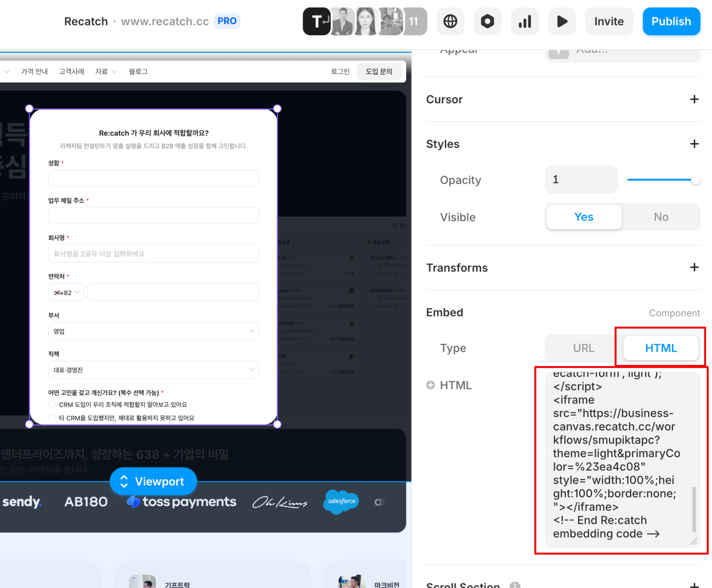Image resolution: width=712 pixels, height=588 pixels.
Task: Check the 'CRM 도입이 우리 조직에' option
Action: (x=52, y=404)
